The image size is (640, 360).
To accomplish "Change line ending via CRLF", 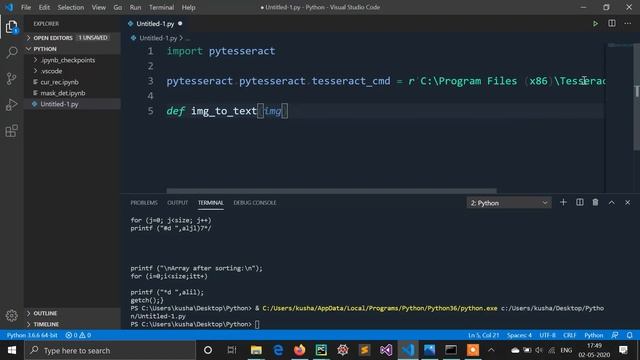I will 569,335.
